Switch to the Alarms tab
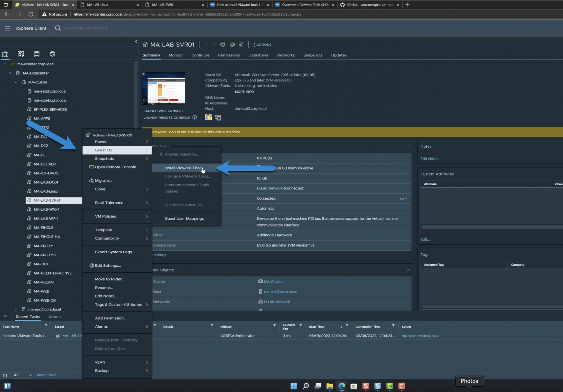Viewport: 563px width, 392px height. (x=55, y=317)
